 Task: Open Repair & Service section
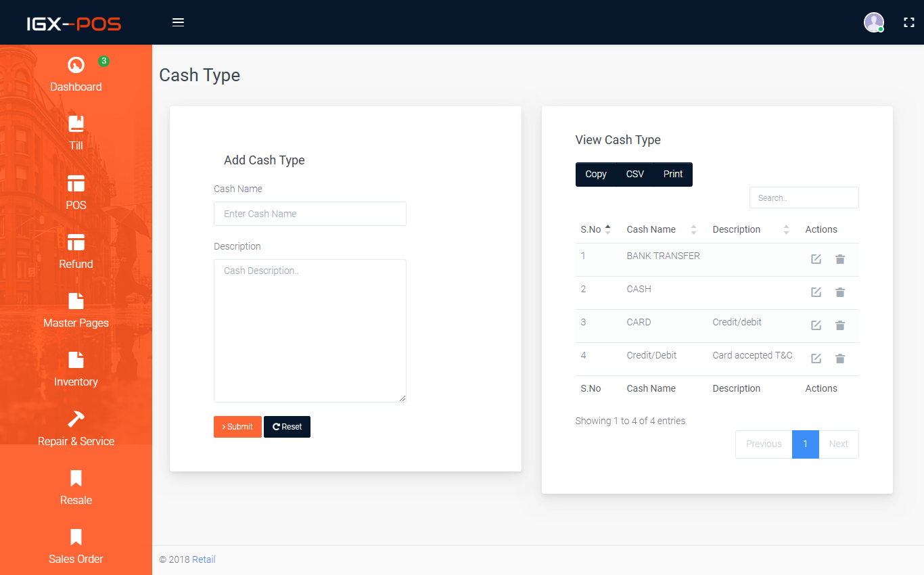coord(76,429)
